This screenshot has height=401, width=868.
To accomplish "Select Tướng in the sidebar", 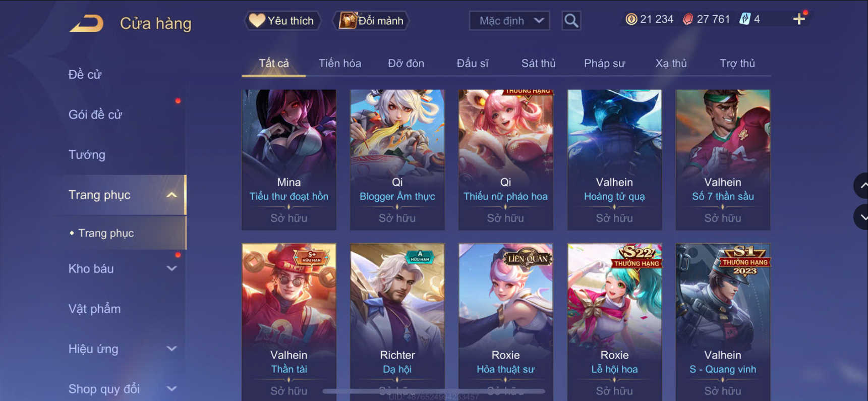I will (x=87, y=154).
